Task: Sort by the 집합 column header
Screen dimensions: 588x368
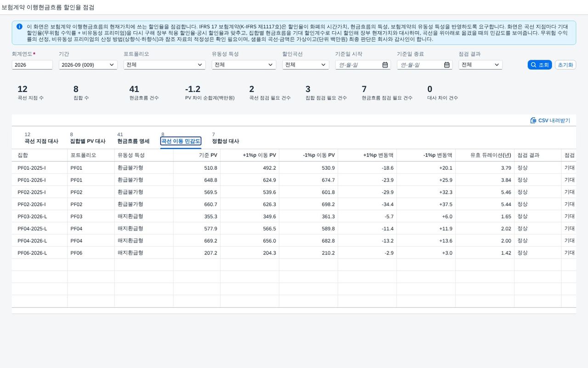Action: click(x=40, y=155)
